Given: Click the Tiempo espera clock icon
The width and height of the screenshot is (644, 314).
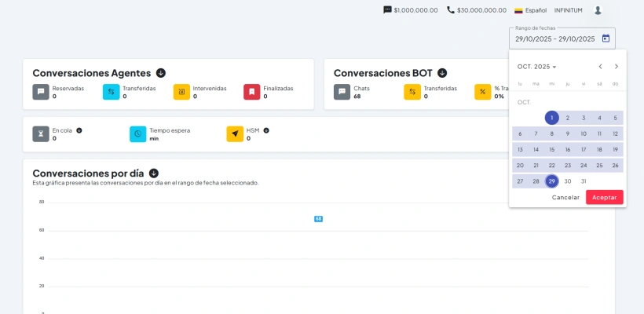Looking at the screenshot, I should 137,134.
